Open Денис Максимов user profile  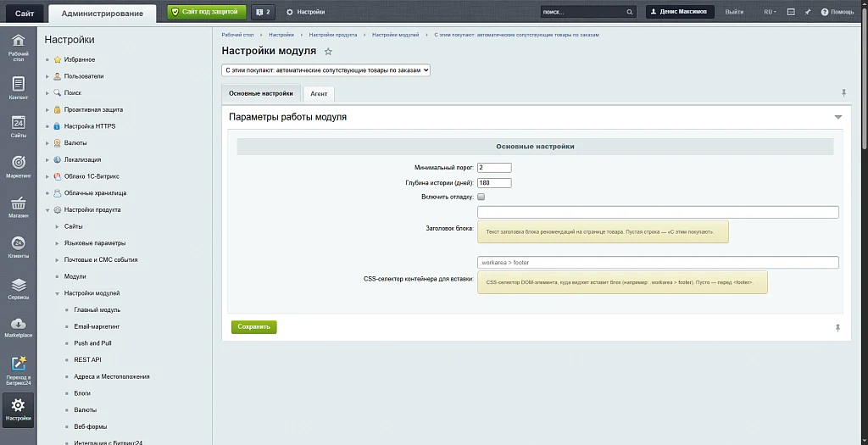click(x=680, y=12)
